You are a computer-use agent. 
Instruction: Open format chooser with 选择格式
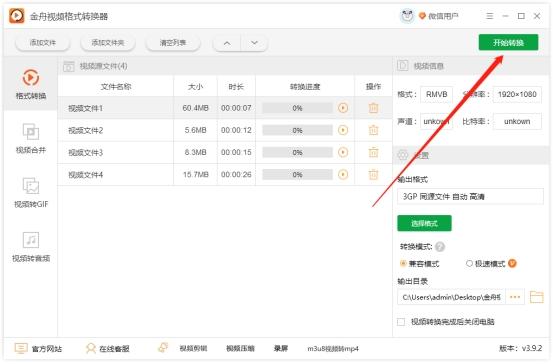(424, 223)
